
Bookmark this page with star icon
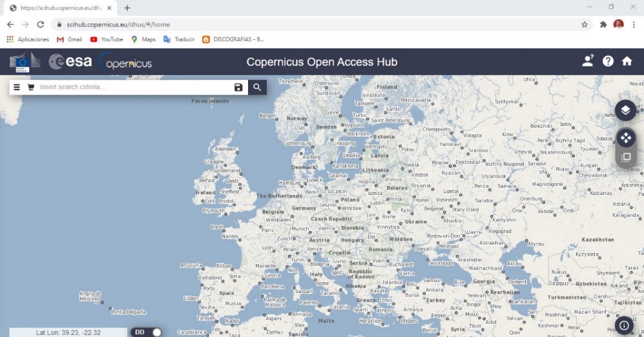585,25
